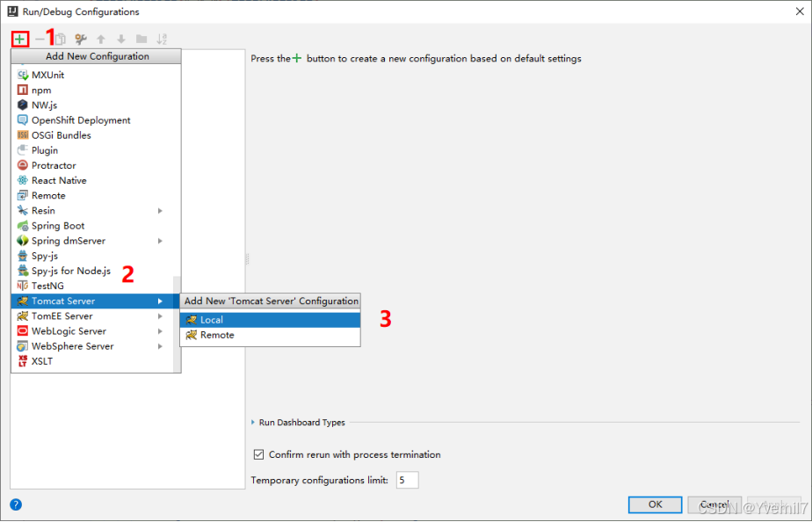812x522 pixels.
Task: Click the Protractor red icon
Action: 22,165
